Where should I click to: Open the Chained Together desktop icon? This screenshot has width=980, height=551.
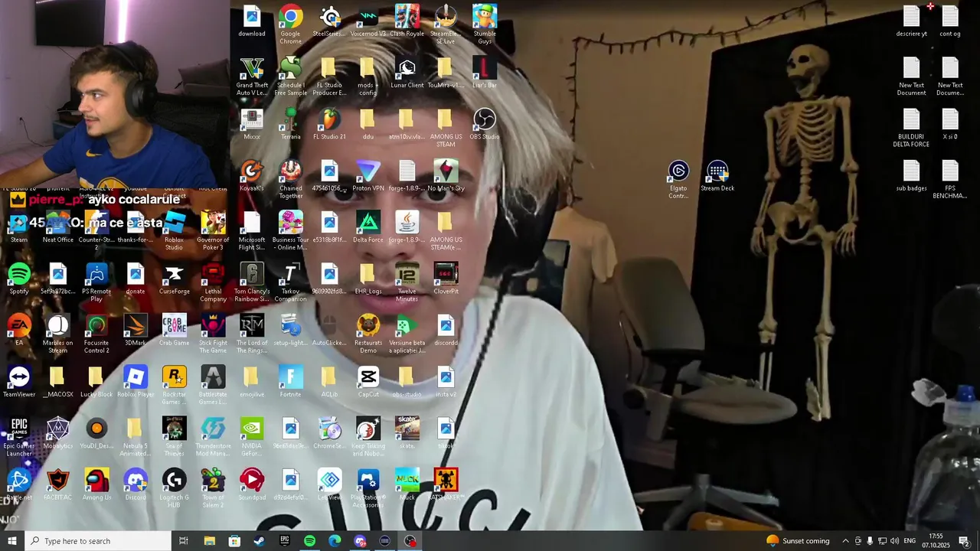coord(290,179)
